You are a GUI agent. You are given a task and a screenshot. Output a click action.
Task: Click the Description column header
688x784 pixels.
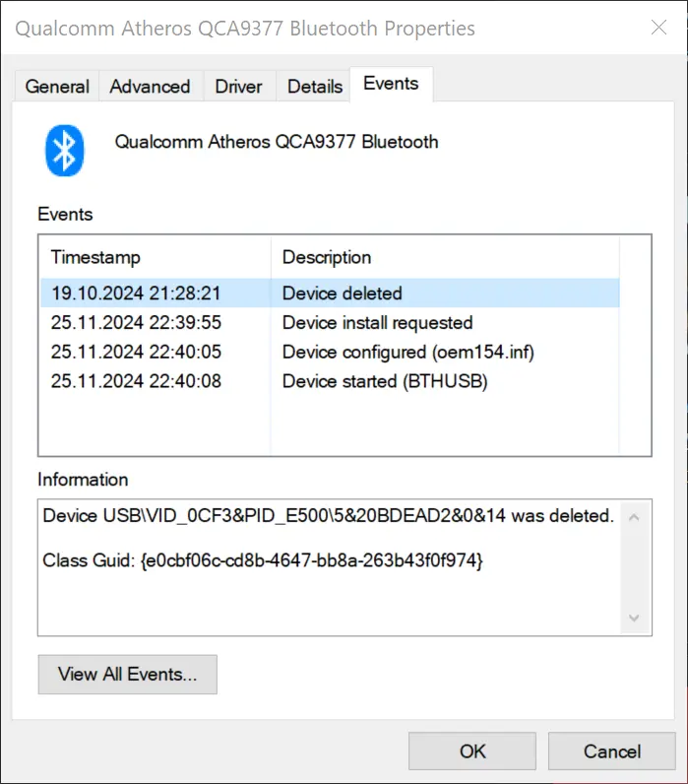pyautogui.click(x=445, y=257)
